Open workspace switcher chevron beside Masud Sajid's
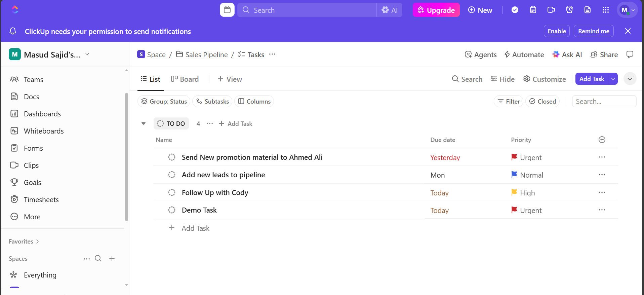Viewport: 644px width, 295px height. click(x=87, y=54)
